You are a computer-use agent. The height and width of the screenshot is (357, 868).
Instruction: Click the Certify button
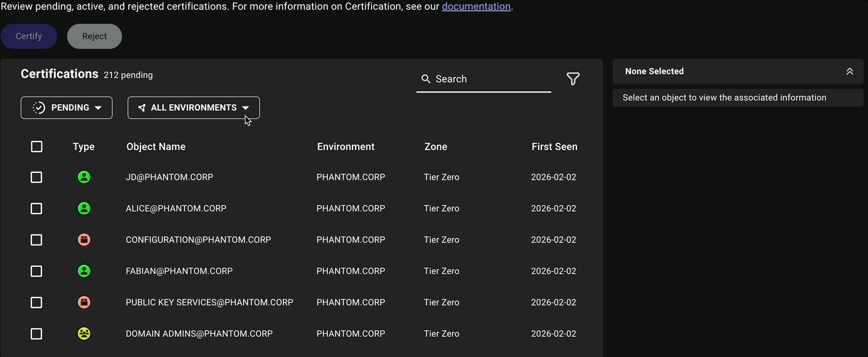click(x=29, y=36)
